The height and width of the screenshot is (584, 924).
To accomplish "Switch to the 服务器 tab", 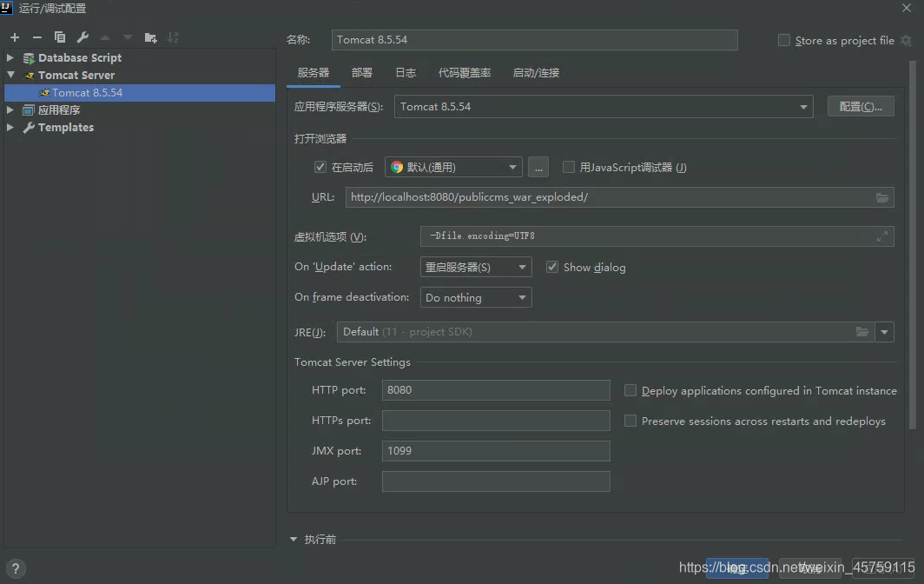I will tap(313, 73).
